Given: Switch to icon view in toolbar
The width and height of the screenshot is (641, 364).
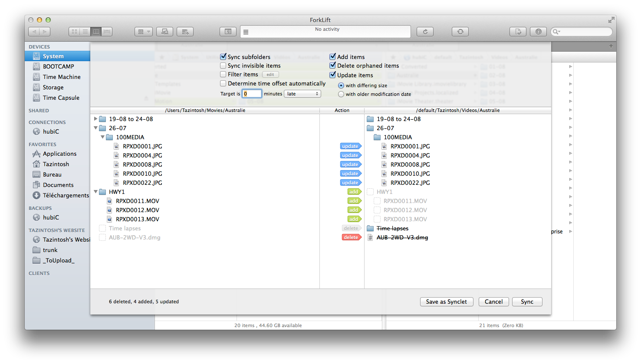Looking at the screenshot, I should (x=74, y=32).
